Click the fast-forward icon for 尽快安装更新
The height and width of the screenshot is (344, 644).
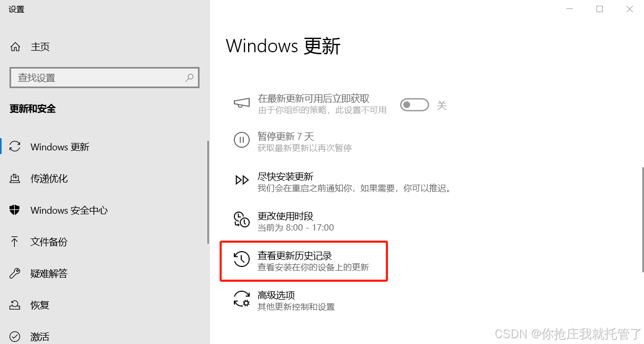[242, 180]
